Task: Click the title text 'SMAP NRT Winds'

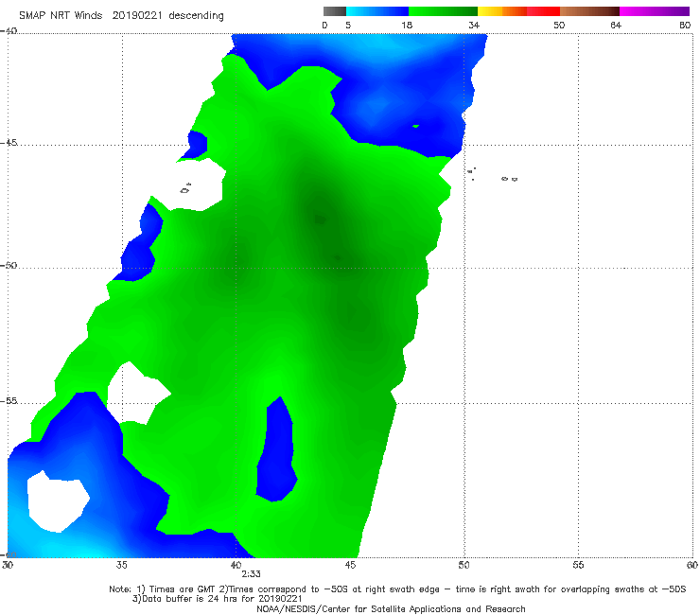Action: [61, 15]
